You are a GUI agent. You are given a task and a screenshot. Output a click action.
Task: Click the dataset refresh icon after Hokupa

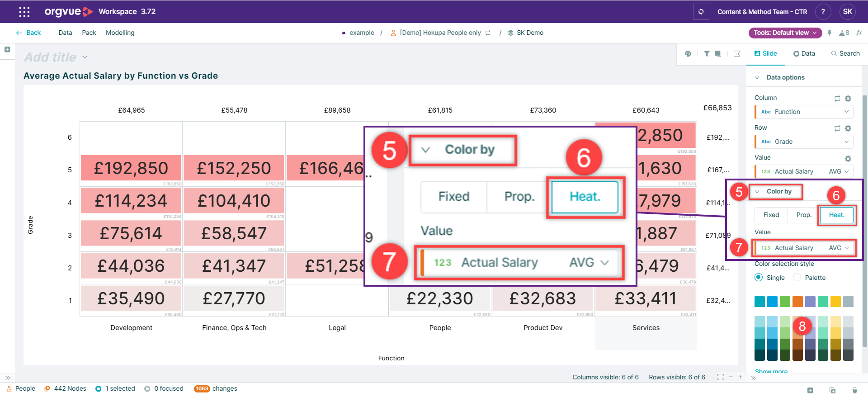[x=488, y=33]
